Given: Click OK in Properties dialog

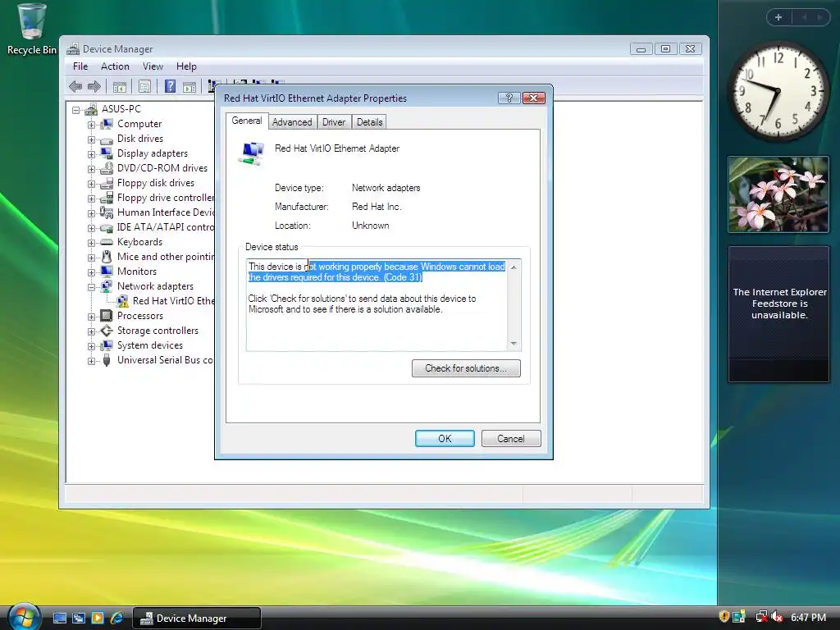Looking at the screenshot, I should [445, 439].
